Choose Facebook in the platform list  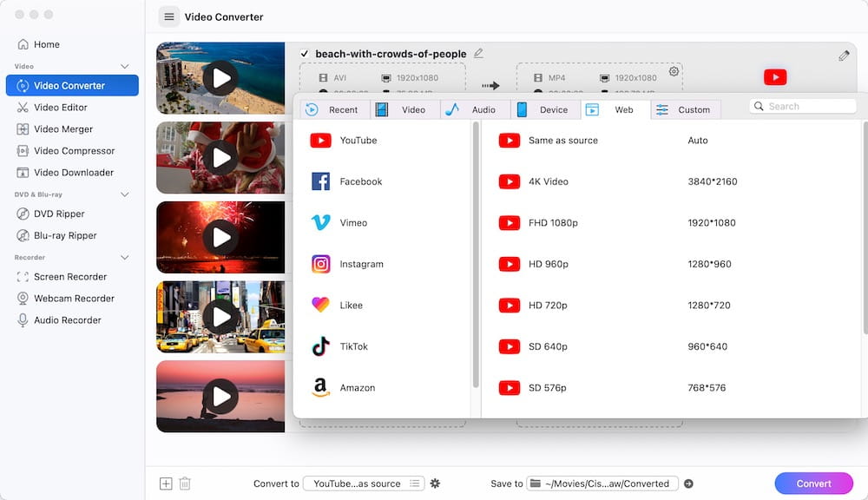382,181
